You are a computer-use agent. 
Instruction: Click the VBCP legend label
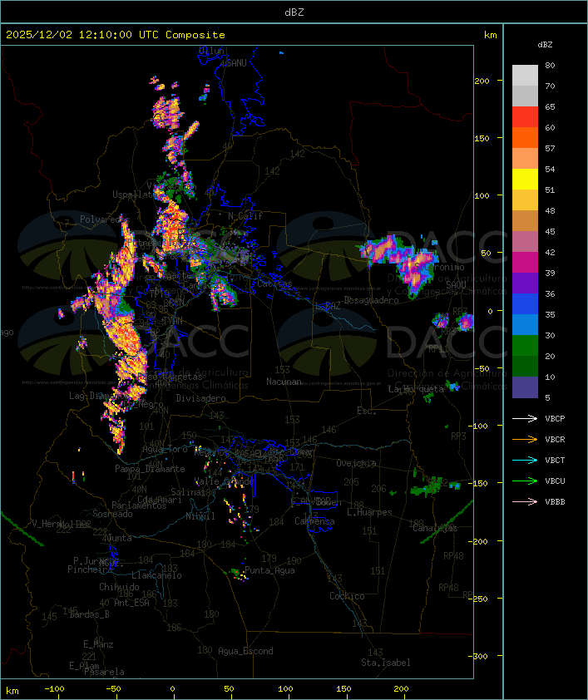555,419
